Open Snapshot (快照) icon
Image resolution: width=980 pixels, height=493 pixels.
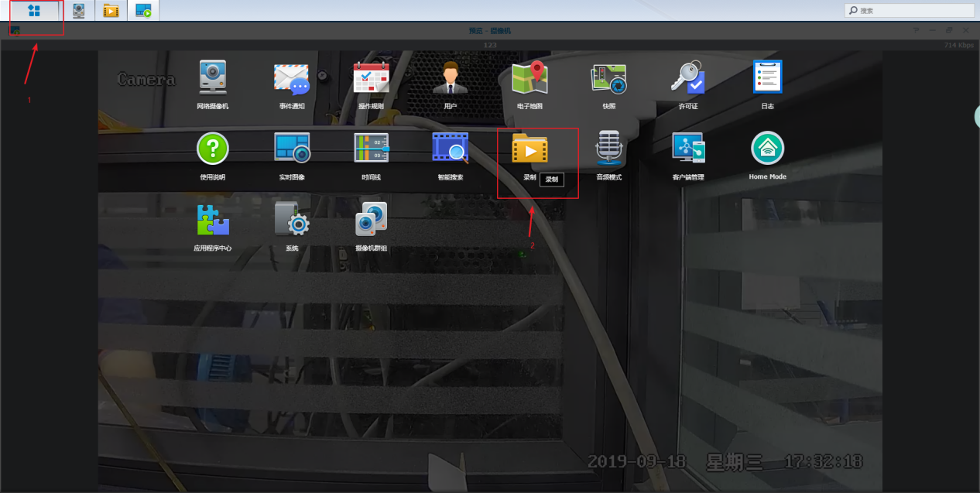click(x=608, y=78)
